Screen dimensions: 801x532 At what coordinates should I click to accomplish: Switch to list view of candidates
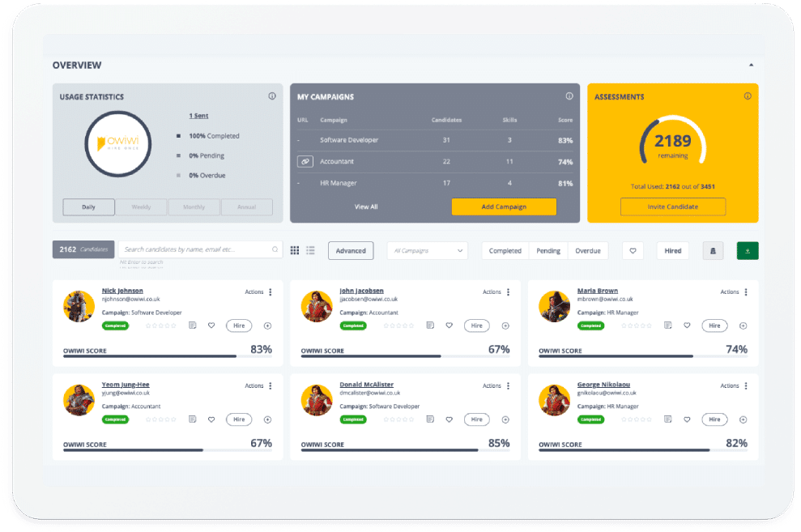(x=310, y=250)
